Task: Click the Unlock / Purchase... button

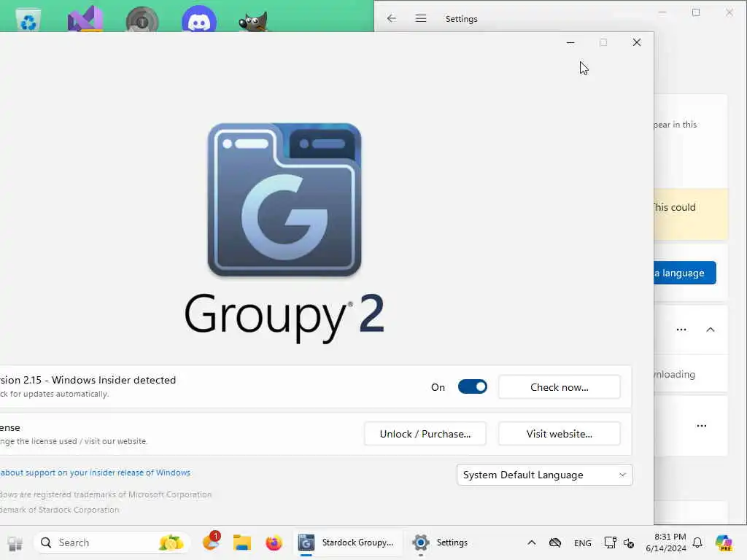Action: coord(425,434)
